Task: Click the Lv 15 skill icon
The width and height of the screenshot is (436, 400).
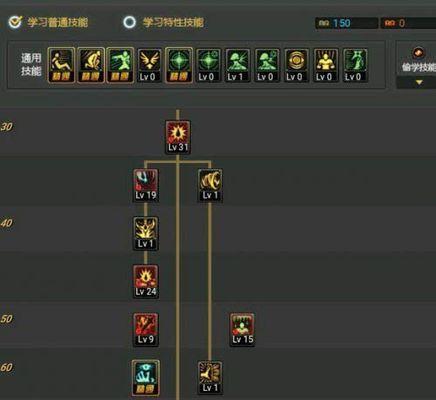Action: coord(242,329)
